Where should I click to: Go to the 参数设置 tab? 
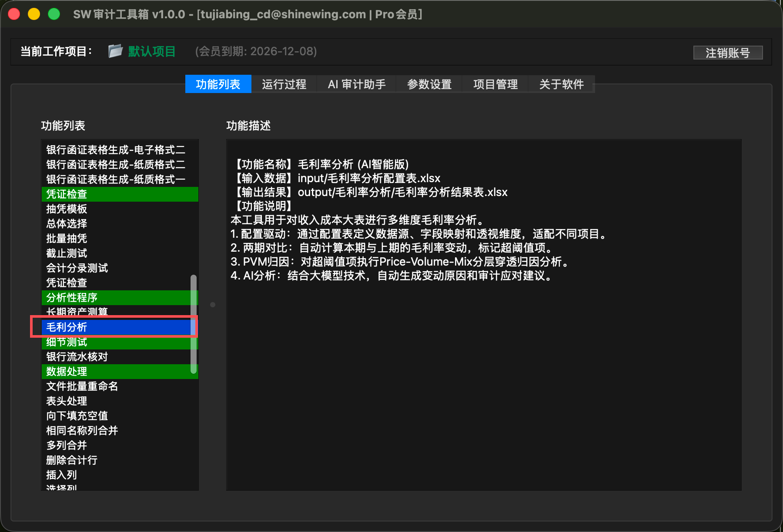click(429, 84)
